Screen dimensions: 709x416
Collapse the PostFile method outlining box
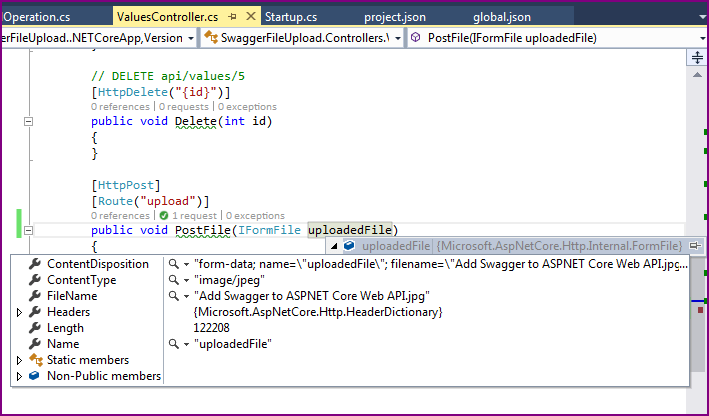(x=28, y=231)
